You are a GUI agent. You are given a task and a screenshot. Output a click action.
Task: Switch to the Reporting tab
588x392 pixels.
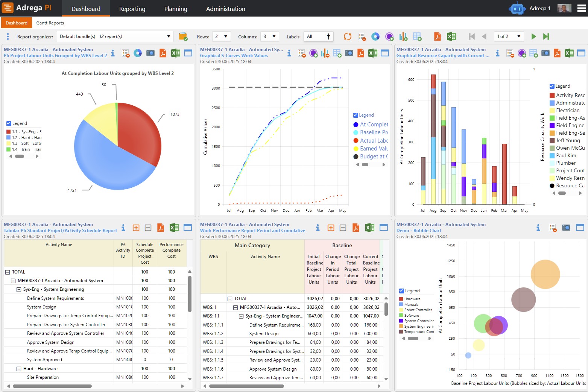point(132,9)
